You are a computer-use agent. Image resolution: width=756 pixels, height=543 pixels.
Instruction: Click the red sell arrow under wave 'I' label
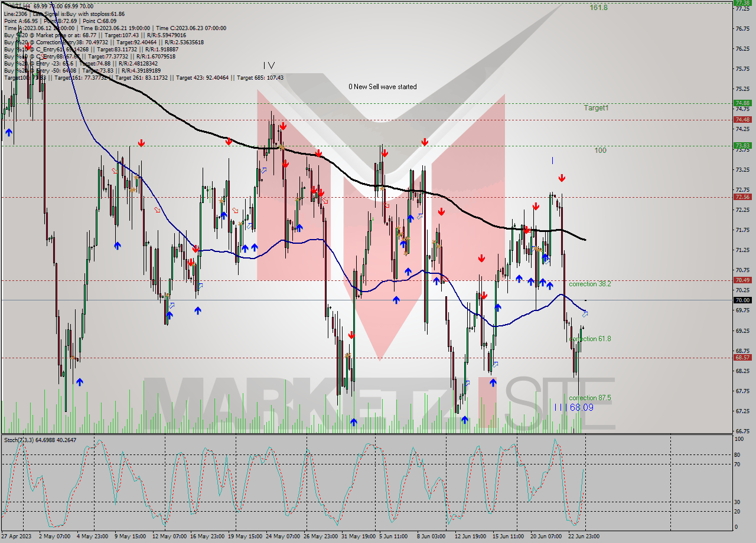pyautogui.click(x=562, y=177)
